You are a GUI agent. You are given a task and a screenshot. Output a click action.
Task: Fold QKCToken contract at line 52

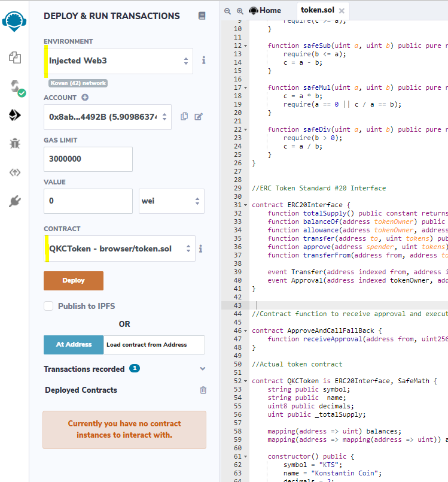[x=246, y=381]
